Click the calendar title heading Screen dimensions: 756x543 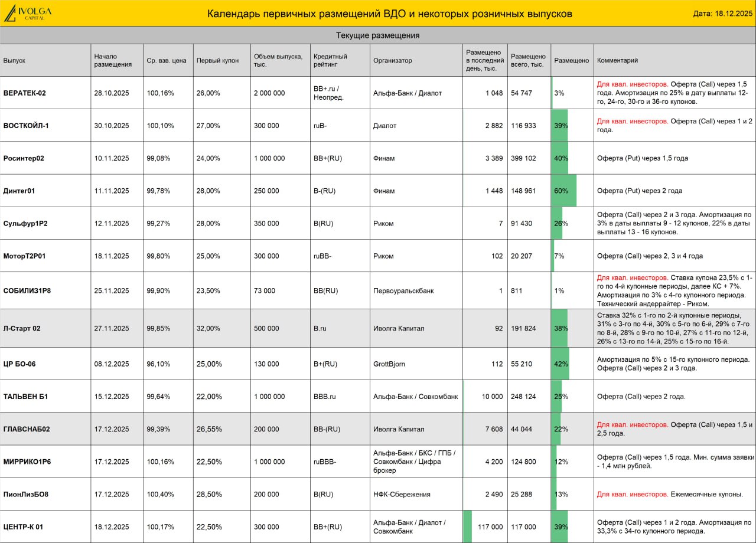[389, 14]
